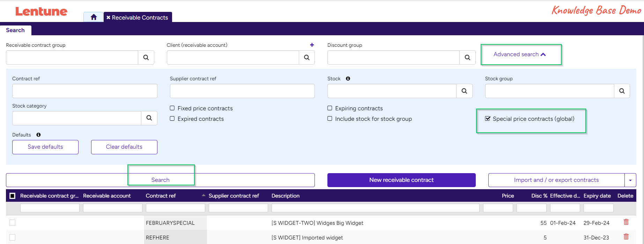644x244 pixels.
Task: Toggle Expired contracts checkbox
Action: [x=172, y=119]
